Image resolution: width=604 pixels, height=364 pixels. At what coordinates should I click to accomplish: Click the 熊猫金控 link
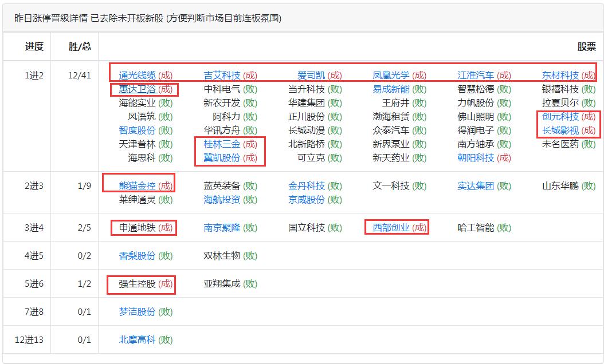[x=137, y=186]
